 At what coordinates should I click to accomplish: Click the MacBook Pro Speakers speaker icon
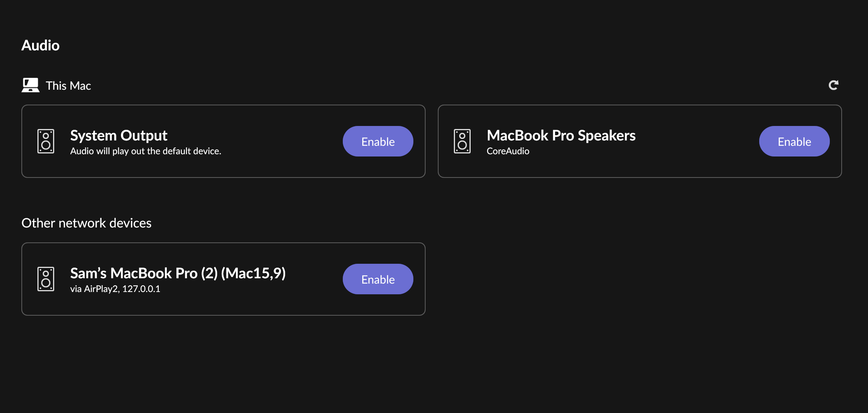(x=462, y=141)
